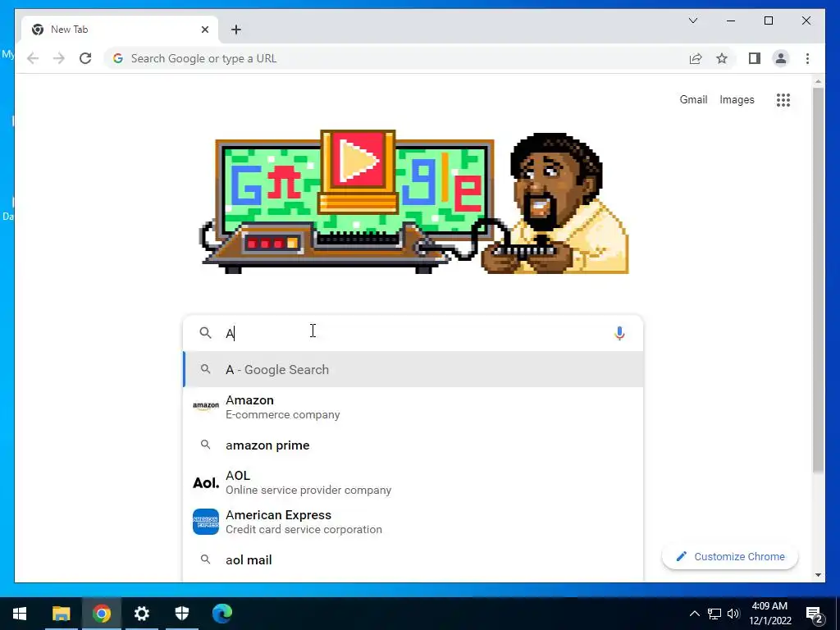Open the Google apps grid
840x630 pixels.
tap(783, 99)
